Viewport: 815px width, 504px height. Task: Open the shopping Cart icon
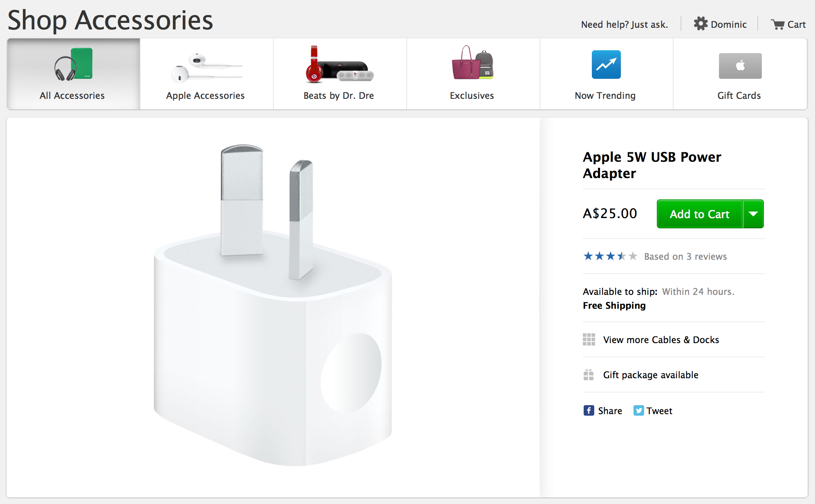[777, 24]
